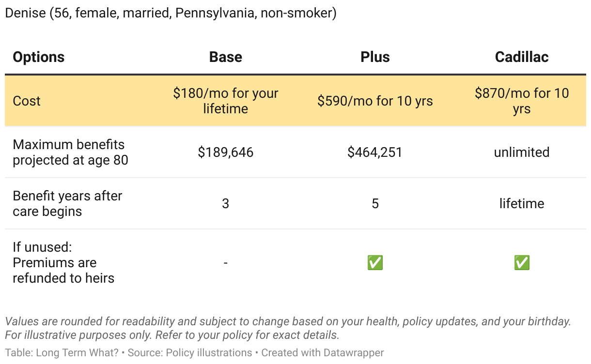Select the $464,251 maximum benefits value
591x364 pixels.
point(375,152)
